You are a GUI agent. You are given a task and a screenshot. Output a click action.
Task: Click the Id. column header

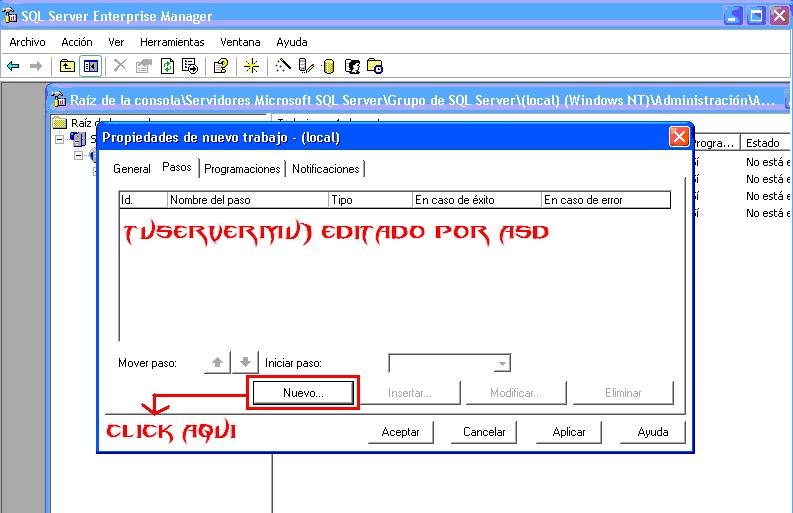(143, 200)
